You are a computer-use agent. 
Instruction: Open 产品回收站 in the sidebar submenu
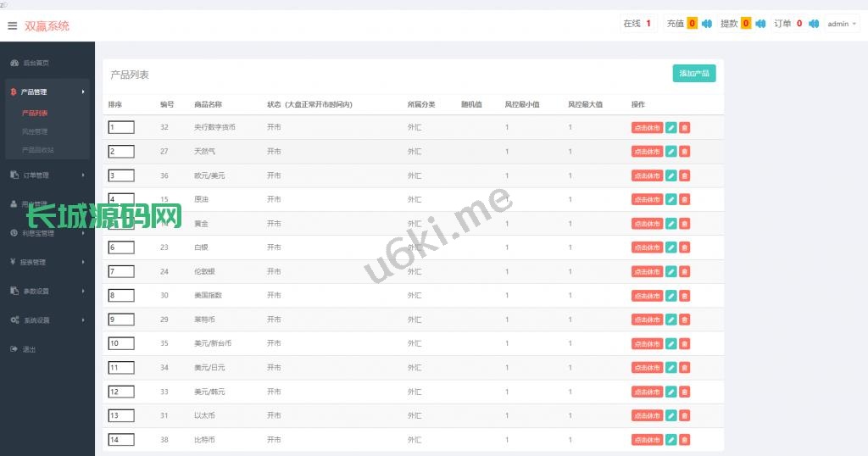pos(38,150)
